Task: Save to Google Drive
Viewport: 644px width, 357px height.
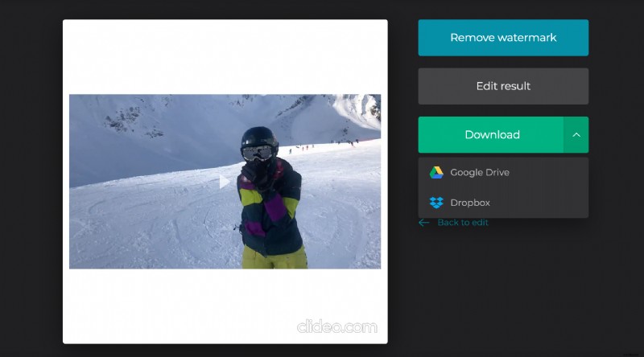Action: tap(503, 172)
